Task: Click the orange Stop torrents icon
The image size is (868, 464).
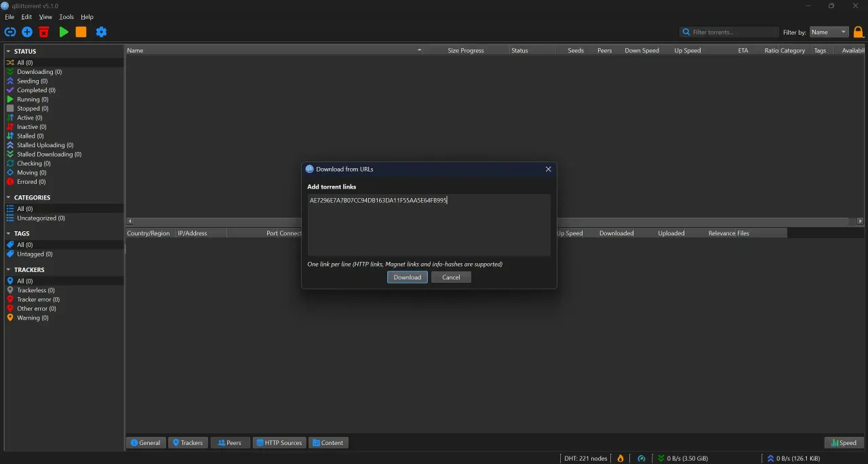Action: pyautogui.click(x=81, y=32)
